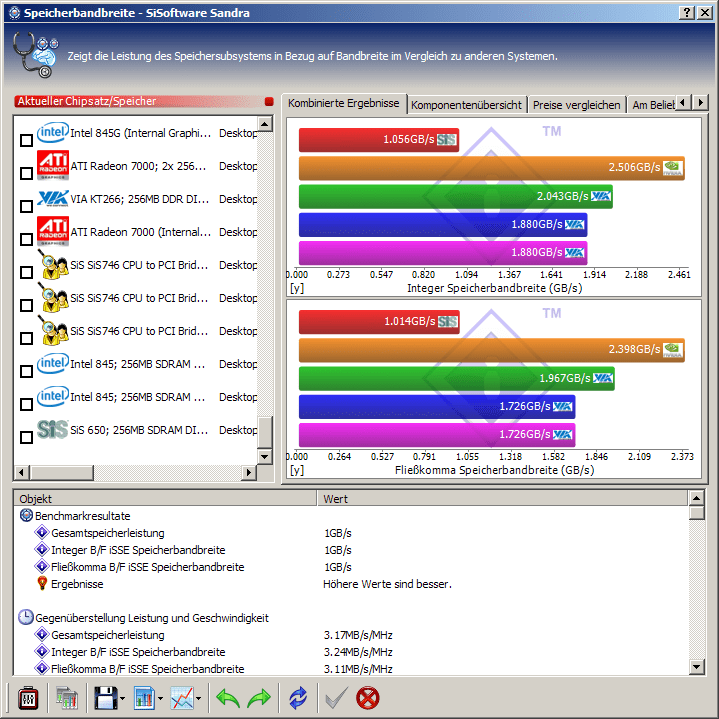Click the Objekt column header
Screen dimensions: 719x719
(166, 498)
